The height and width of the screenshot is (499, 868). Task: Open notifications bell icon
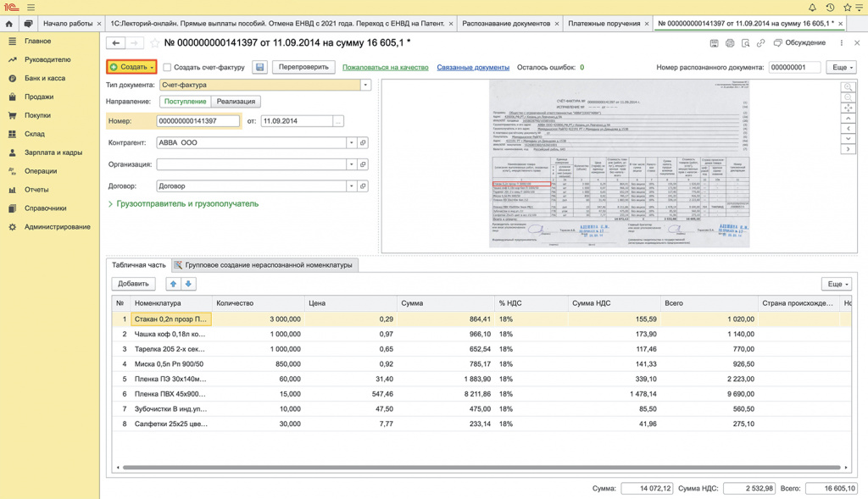(x=812, y=7)
